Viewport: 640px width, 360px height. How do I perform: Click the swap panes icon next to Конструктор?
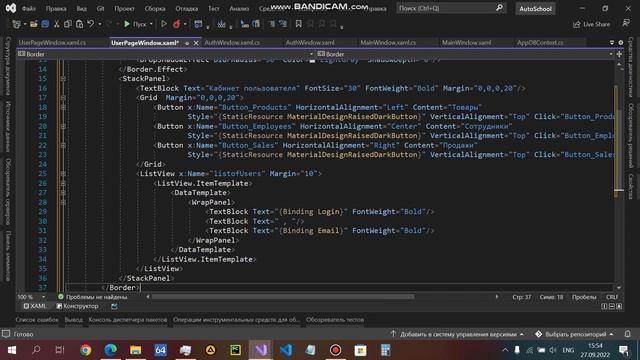tap(114, 306)
